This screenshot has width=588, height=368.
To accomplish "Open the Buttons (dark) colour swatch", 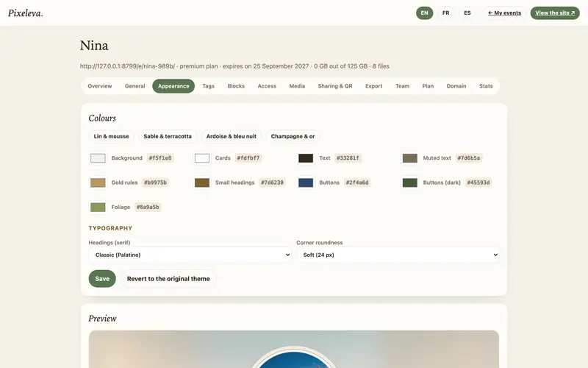I will pyautogui.click(x=410, y=183).
